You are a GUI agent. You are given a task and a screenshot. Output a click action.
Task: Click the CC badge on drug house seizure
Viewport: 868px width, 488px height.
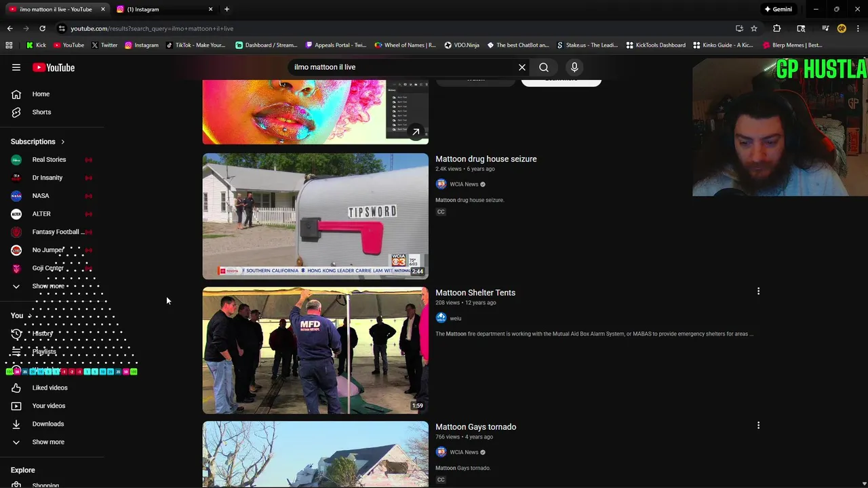441,211
